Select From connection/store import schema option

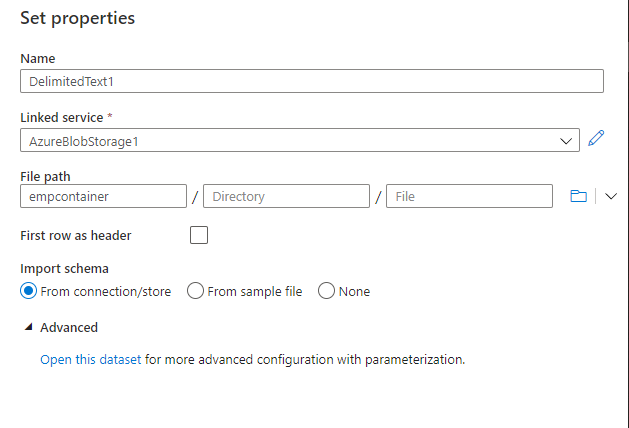[29, 291]
